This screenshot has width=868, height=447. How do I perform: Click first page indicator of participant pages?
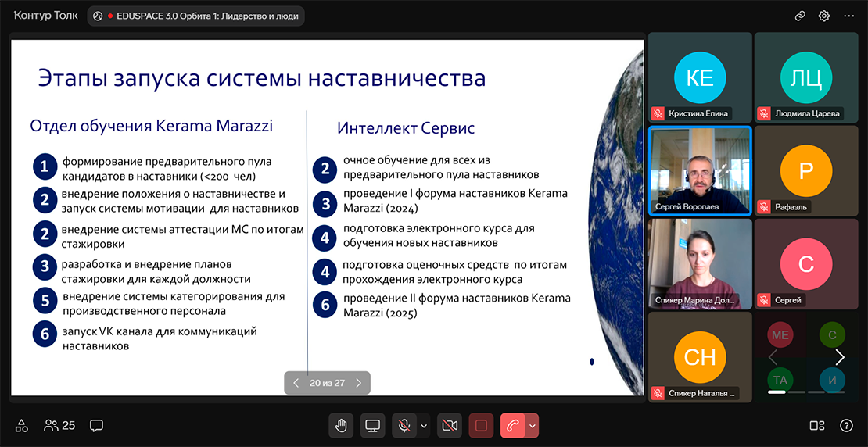pos(777,392)
